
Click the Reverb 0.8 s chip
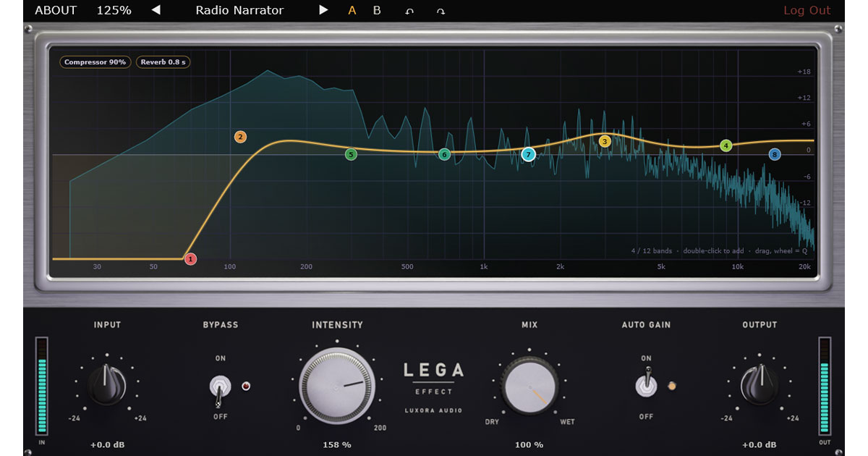point(163,62)
